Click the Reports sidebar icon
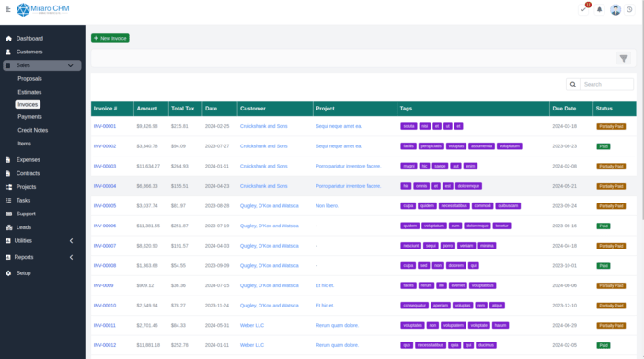This screenshot has height=359, width=644. pos(8,257)
